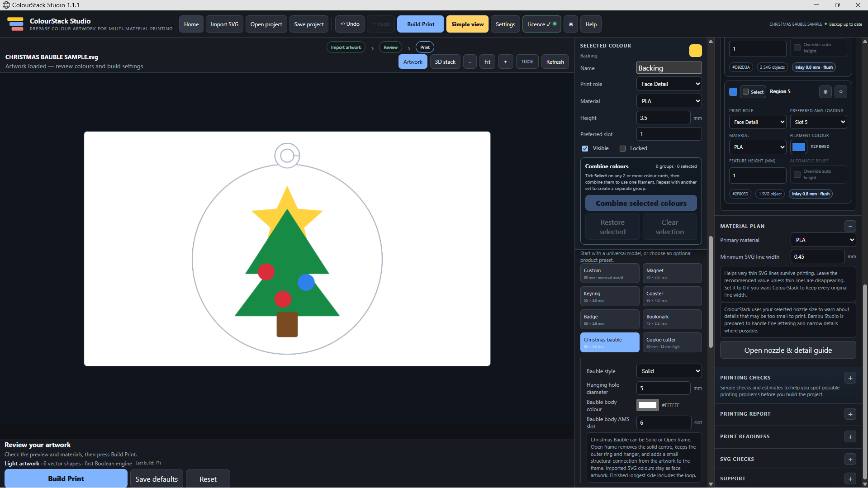Open Region 5 Material dropdown
The width and height of the screenshot is (868, 488).
758,147
